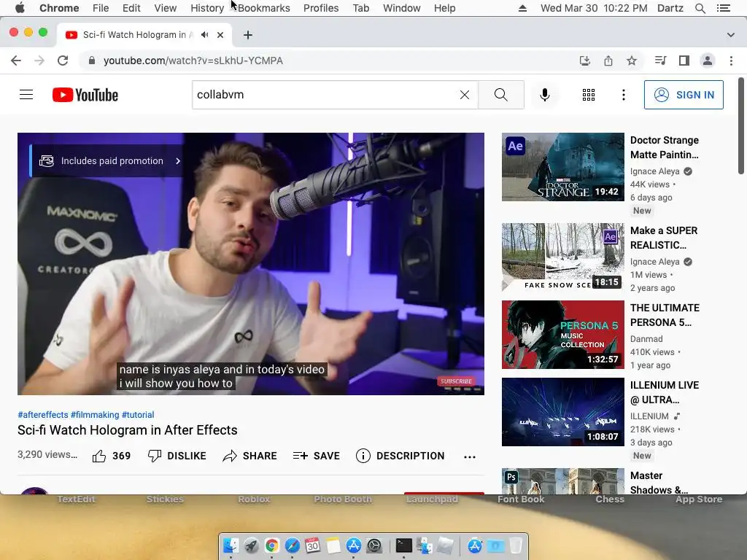The image size is (747, 560).
Task: Click the SUBSCRIBE overlay on the video
Action: pyautogui.click(x=457, y=381)
